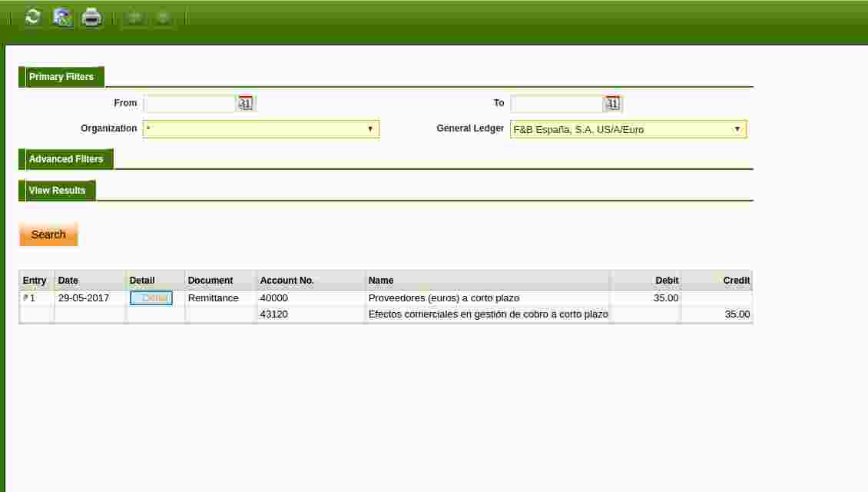The width and height of the screenshot is (868, 492).
Task: Click the Print report icon
Action: (x=91, y=17)
